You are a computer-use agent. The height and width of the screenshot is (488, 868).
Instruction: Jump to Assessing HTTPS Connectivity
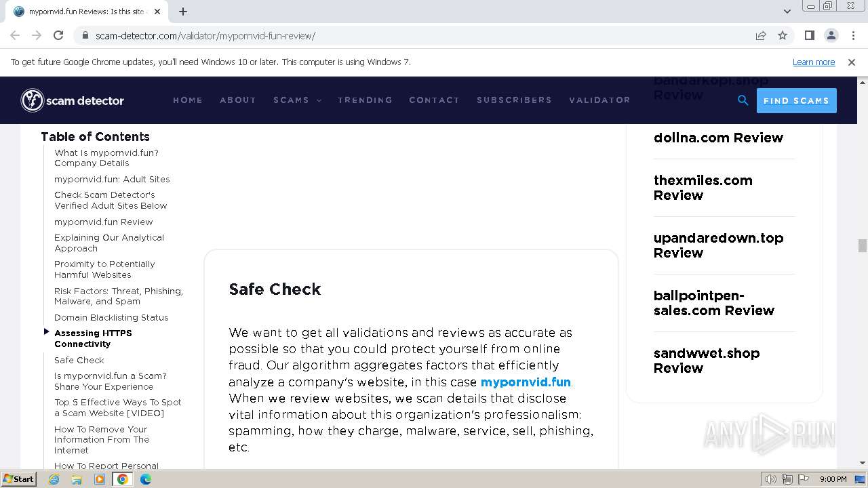click(x=93, y=338)
